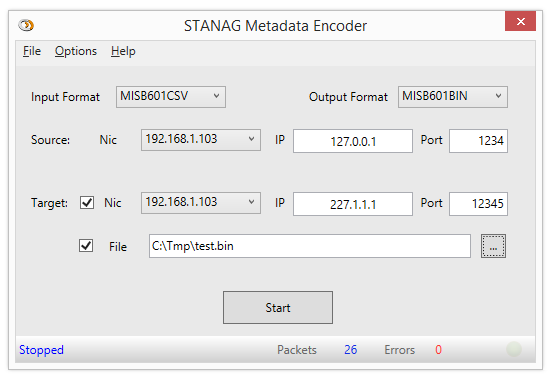Click the Target Port field 12345
The width and height of the screenshot is (552, 379).
pos(478,204)
